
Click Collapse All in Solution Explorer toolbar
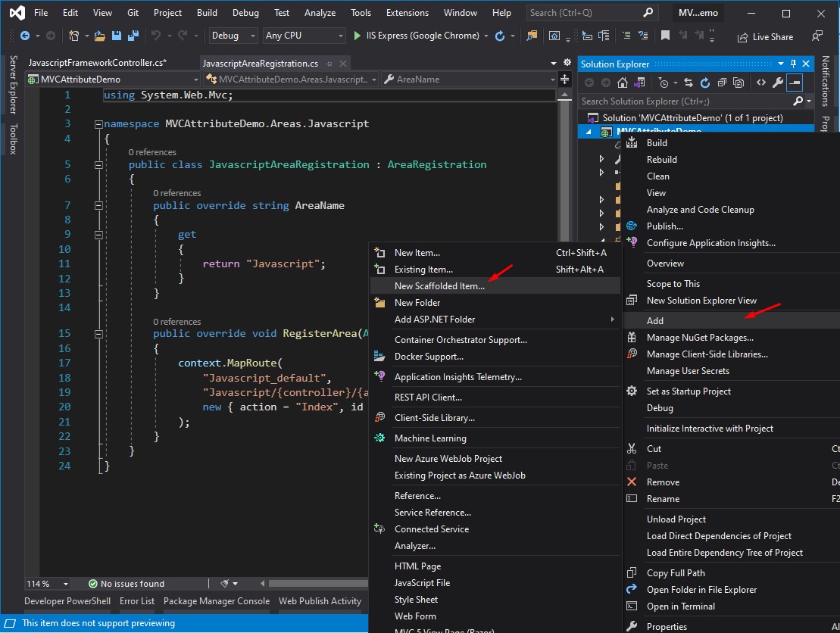(x=722, y=82)
